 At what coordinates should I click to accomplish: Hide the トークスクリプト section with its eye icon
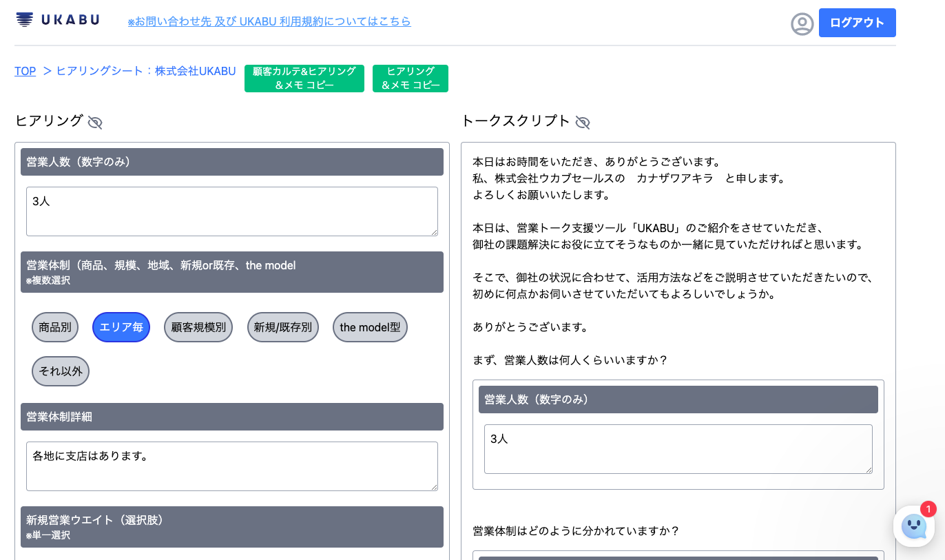click(x=583, y=122)
